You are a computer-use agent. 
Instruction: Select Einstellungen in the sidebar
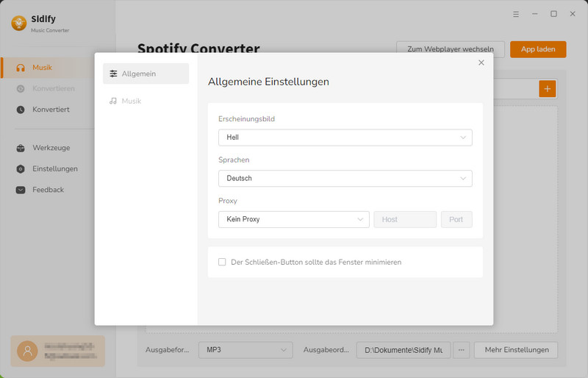[x=55, y=169]
